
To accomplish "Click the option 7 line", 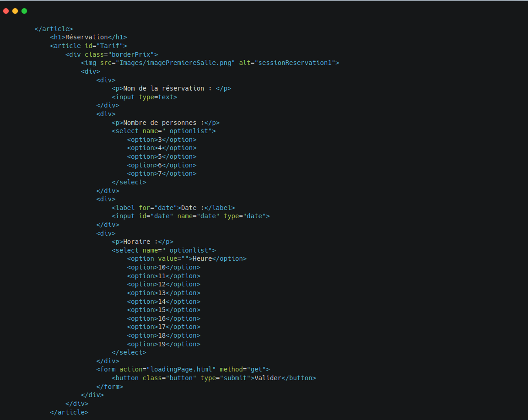I will point(162,174).
